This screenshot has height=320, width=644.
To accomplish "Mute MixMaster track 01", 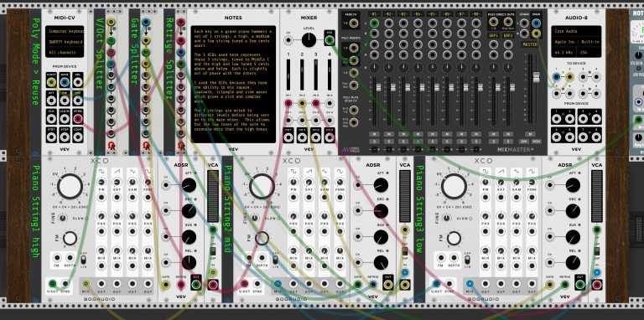I will tap(374, 134).
